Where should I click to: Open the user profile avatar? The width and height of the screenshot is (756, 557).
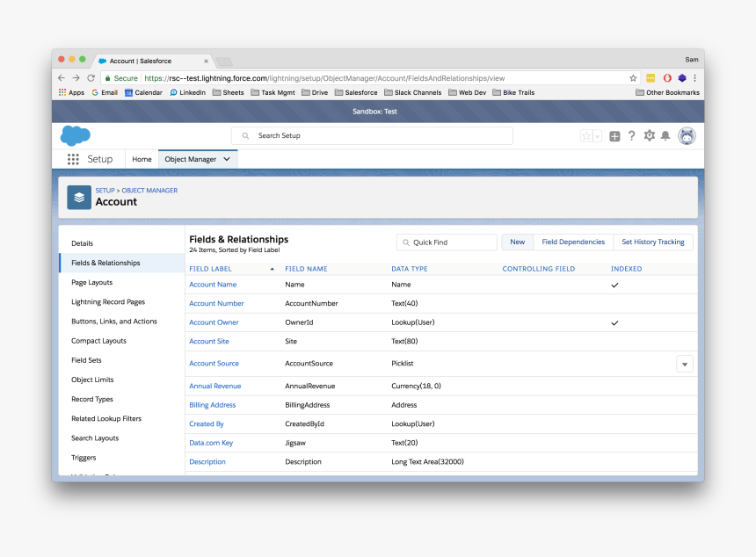click(x=687, y=136)
